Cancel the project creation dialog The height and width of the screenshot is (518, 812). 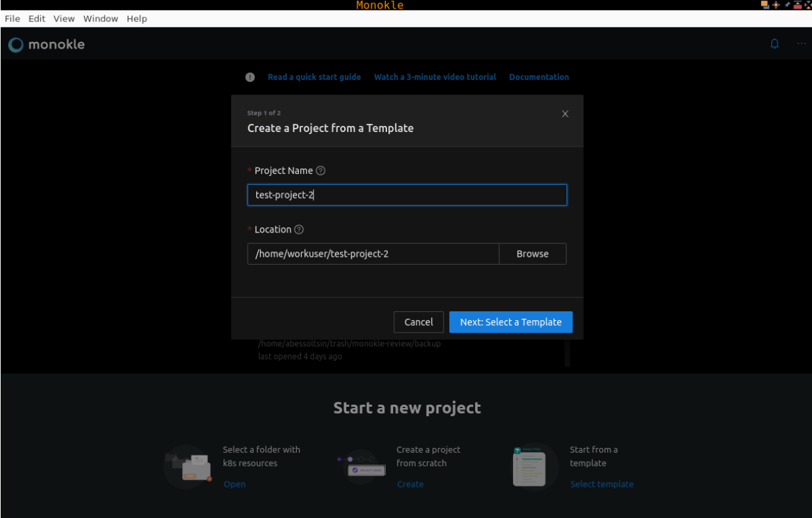[418, 322]
